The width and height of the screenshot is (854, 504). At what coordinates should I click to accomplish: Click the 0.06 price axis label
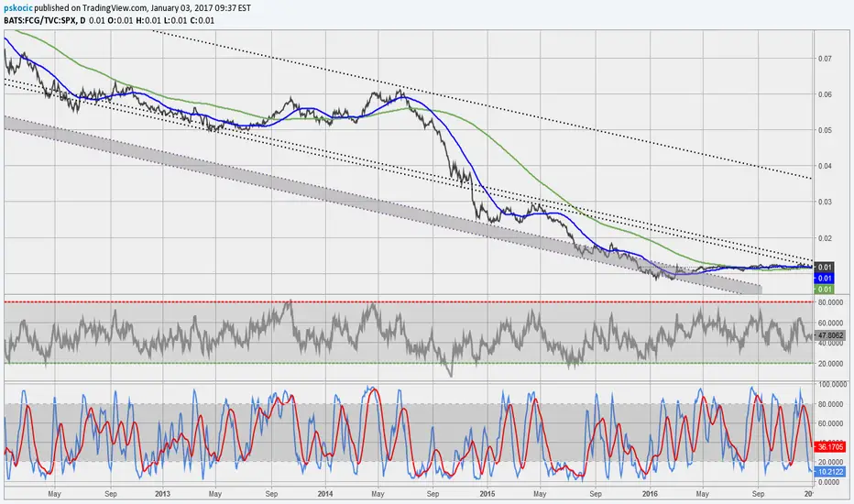pos(825,94)
